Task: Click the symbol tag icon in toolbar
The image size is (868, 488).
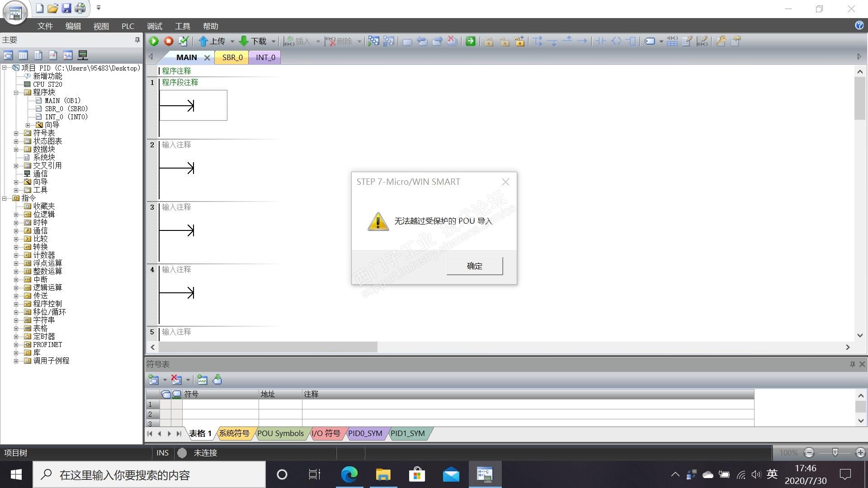Action: (x=650, y=41)
